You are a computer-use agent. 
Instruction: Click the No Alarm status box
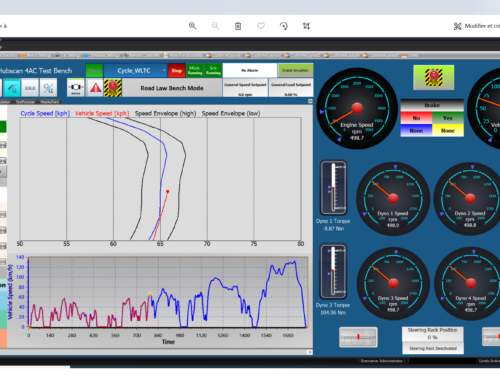pyautogui.click(x=250, y=71)
